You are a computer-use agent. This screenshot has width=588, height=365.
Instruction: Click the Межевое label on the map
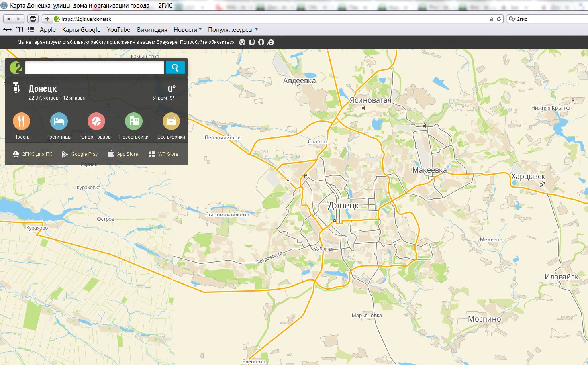(x=491, y=240)
